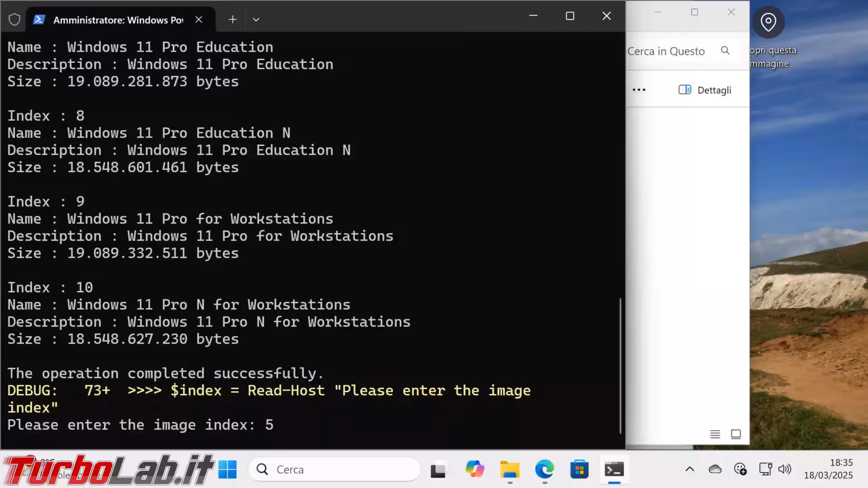Click the Explorer search magnifier icon

click(725, 51)
